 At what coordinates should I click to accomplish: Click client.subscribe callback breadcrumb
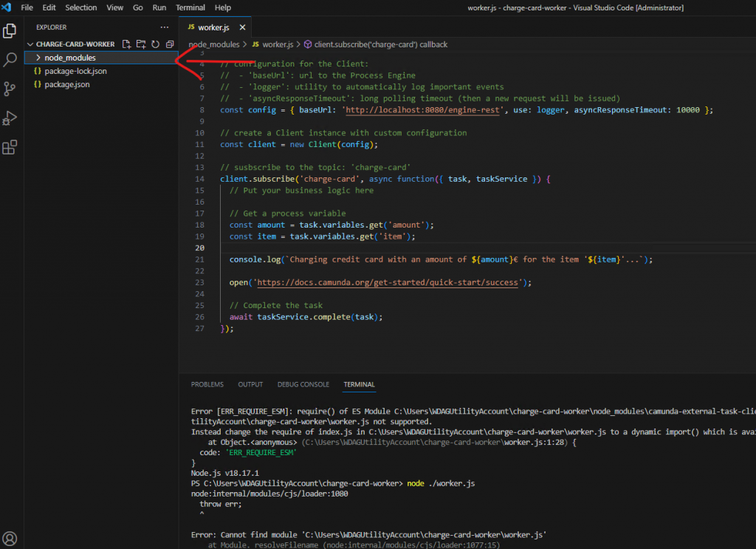coord(381,44)
